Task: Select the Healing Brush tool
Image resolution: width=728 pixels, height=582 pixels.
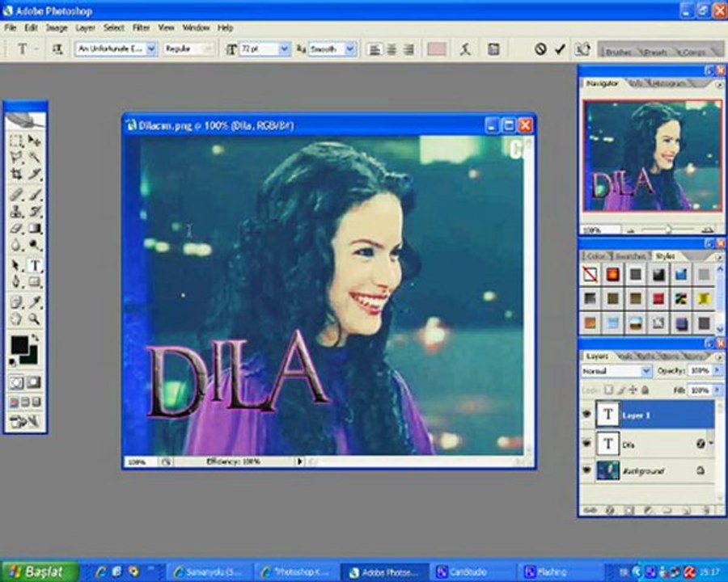Action: point(16,195)
